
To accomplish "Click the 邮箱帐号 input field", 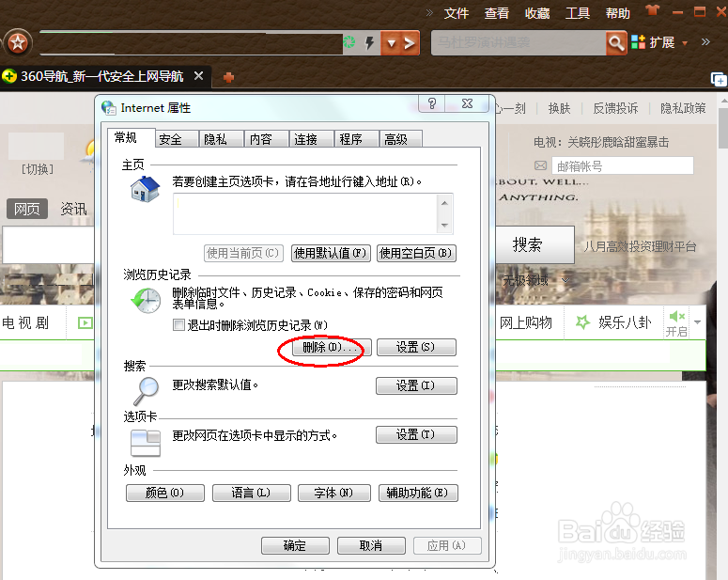I will coord(623,165).
